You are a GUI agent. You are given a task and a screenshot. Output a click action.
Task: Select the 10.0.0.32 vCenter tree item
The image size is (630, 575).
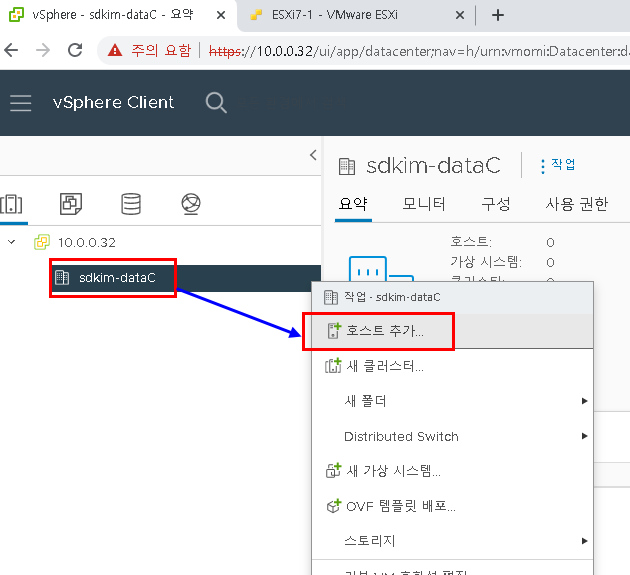pyautogui.click(x=86, y=242)
